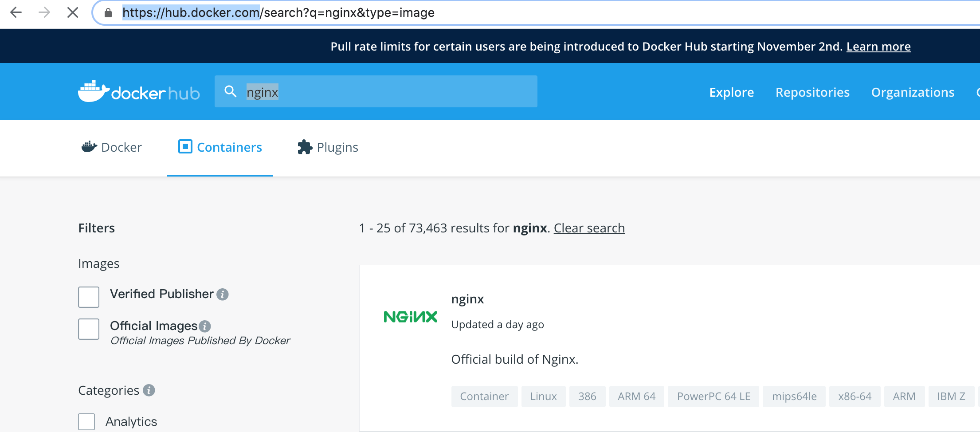Click the Images filter section label
Image resolution: width=980 pixels, height=432 pixels.
pyautogui.click(x=99, y=264)
